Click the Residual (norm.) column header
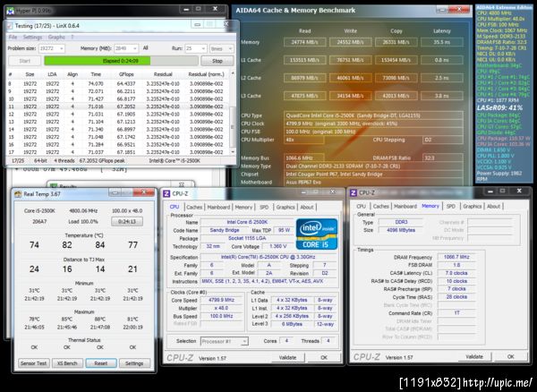 206,74
